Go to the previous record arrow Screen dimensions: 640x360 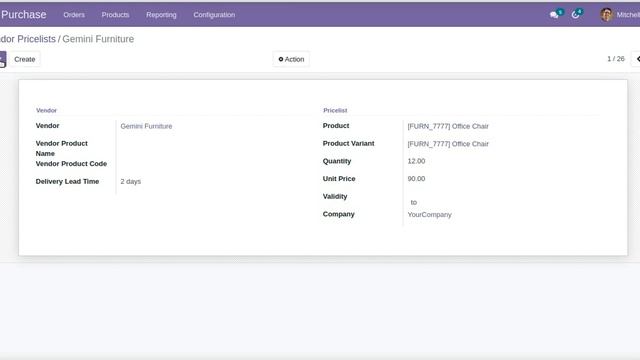coord(637,59)
